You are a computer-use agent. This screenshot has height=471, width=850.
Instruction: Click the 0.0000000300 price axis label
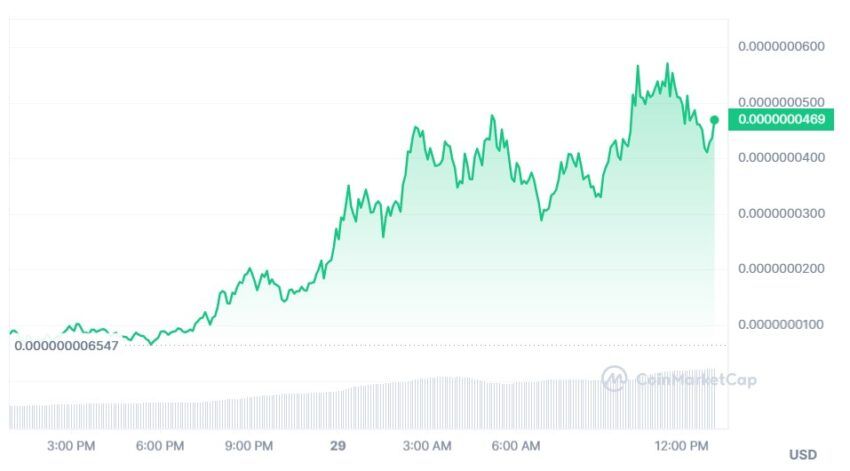781,214
